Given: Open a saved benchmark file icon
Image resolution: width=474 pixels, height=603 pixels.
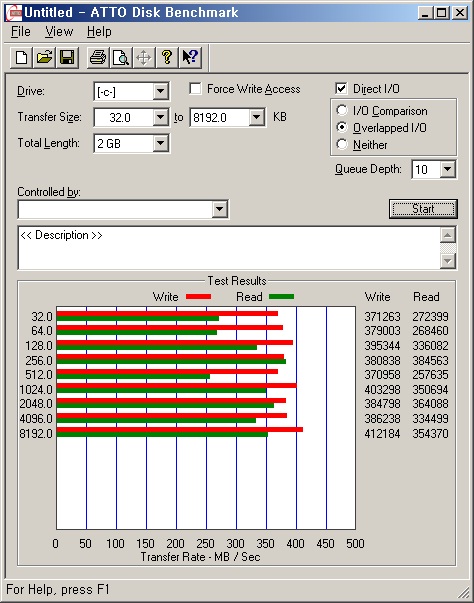Looking at the screenshot, I should 44,58.
